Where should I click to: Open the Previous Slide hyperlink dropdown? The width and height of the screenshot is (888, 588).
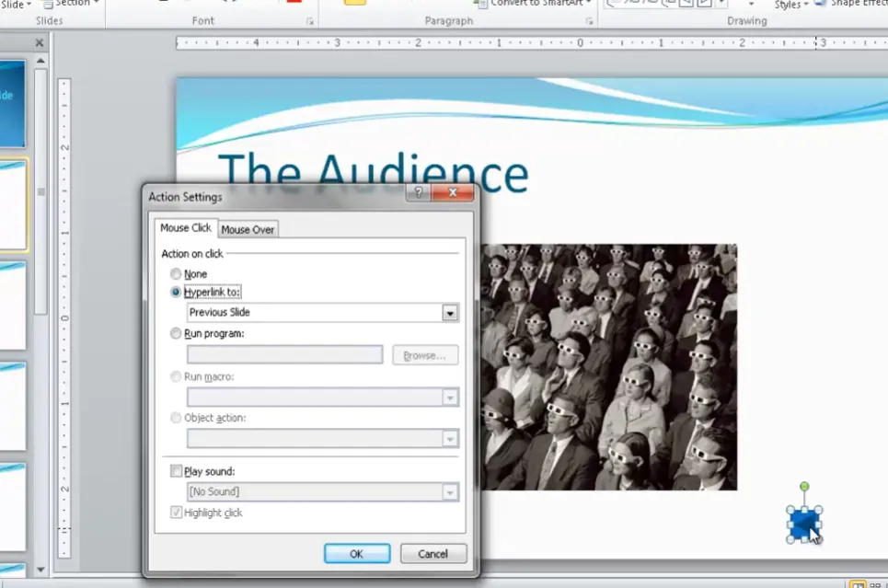(x=450, y=313)
